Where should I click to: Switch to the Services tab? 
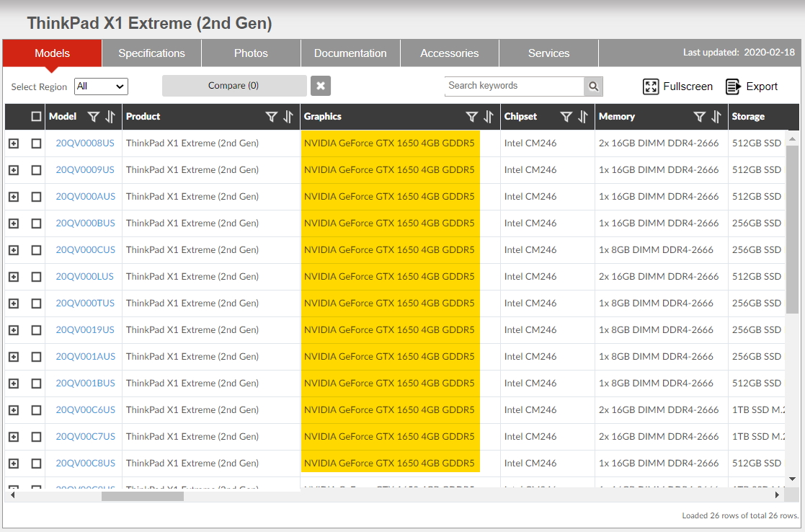[549, 53]
